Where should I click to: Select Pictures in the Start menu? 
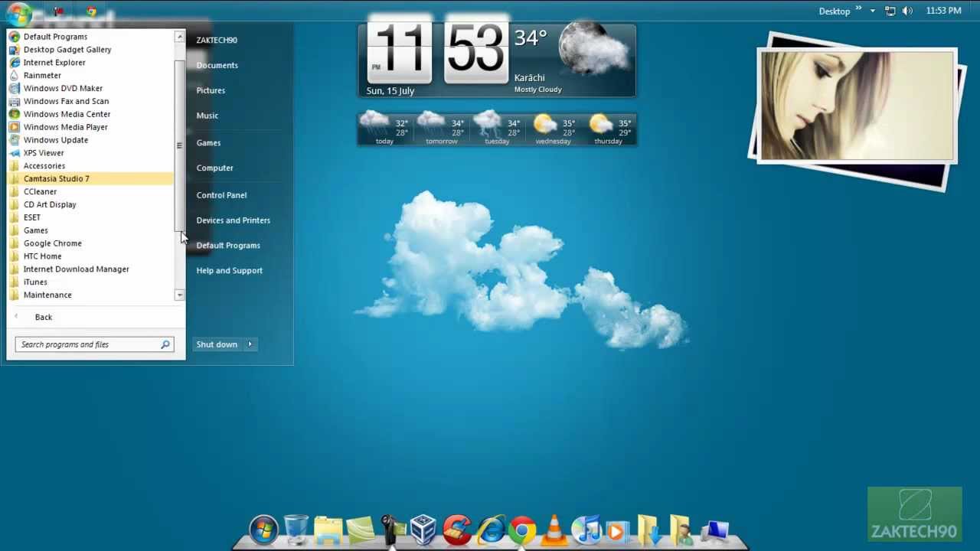click(x=211, y=90)
